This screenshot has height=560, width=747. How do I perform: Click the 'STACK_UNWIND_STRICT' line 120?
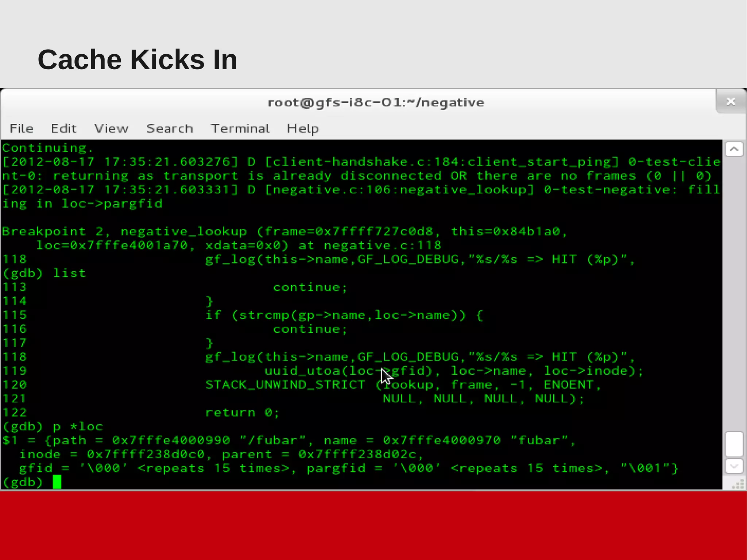[403, 385]
